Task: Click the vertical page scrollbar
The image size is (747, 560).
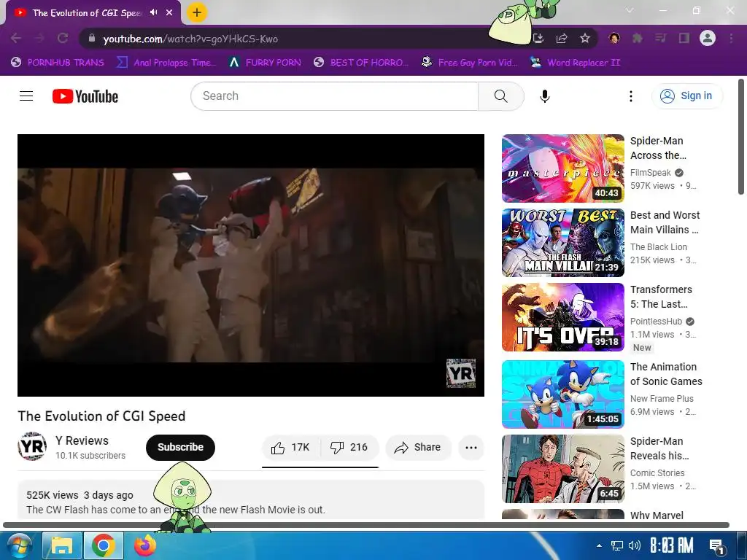Action: coord(741,136)
